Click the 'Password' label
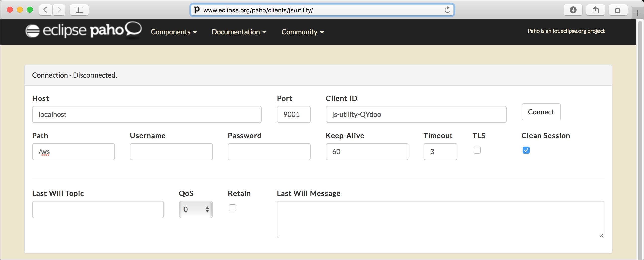Viewport: 644px width, 260px height. click(x=245, y=136)
